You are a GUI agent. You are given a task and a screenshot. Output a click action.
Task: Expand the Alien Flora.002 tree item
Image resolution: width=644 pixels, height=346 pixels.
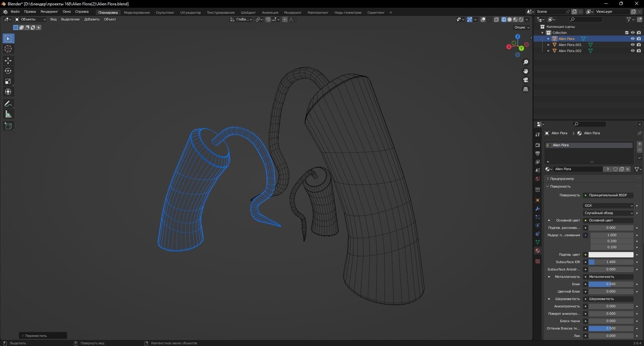point(549,51)
